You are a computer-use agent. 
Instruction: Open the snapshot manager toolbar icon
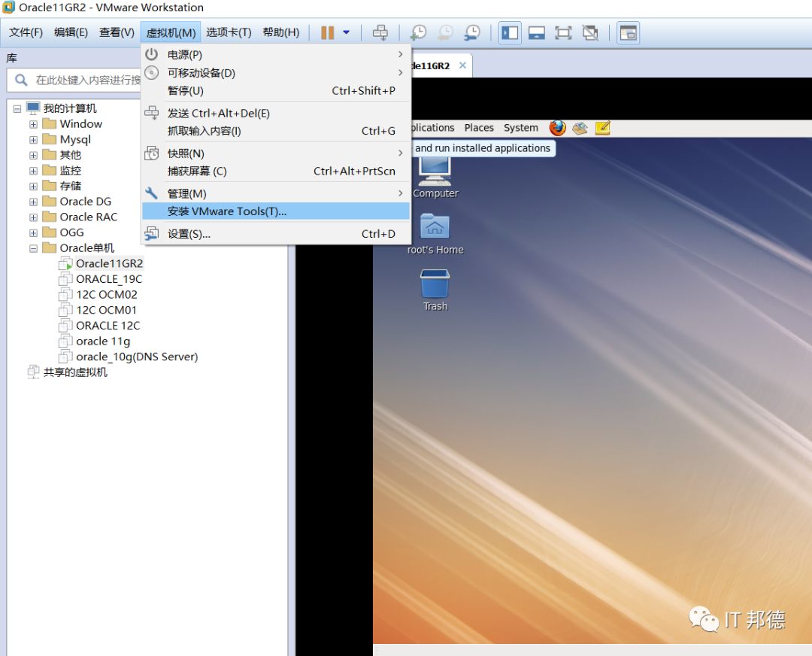tap(471, 32)
